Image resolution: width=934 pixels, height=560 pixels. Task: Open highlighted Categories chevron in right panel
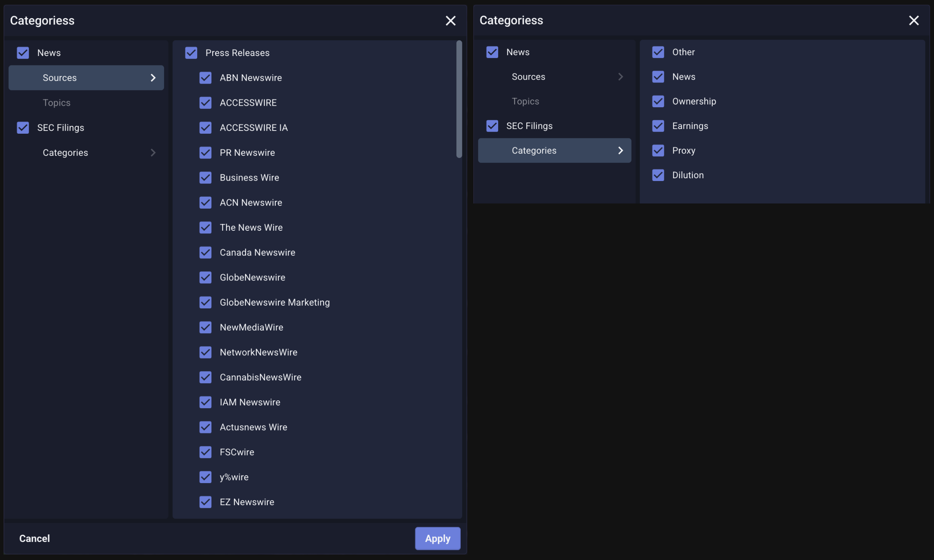coord(620,151)
